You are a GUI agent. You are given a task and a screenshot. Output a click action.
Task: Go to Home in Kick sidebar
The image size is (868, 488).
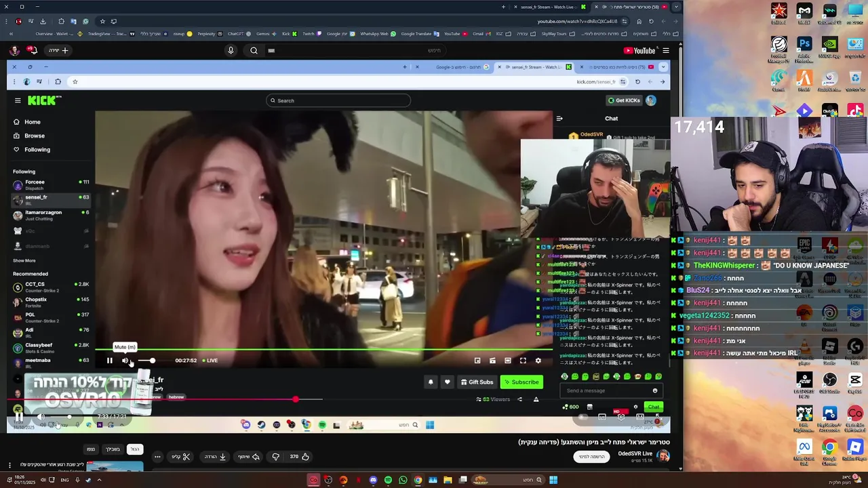click(x=27, y=122)
